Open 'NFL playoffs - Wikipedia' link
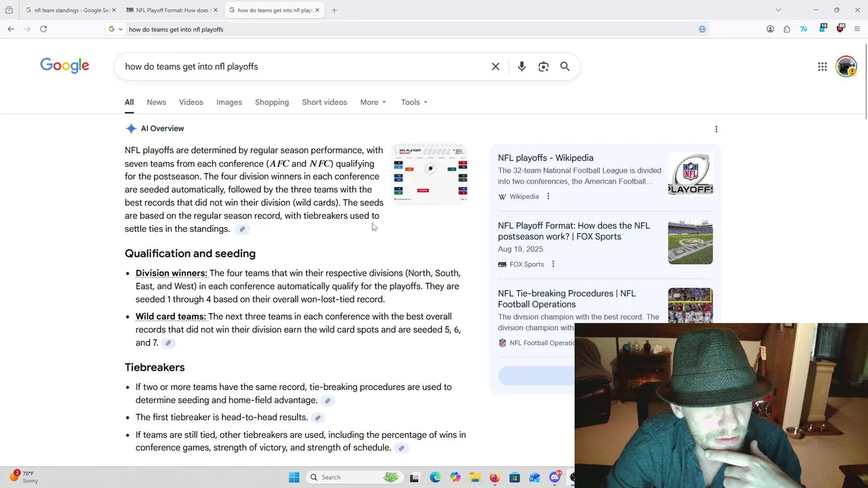Screen dimensions: 868x488 point(545,158)
